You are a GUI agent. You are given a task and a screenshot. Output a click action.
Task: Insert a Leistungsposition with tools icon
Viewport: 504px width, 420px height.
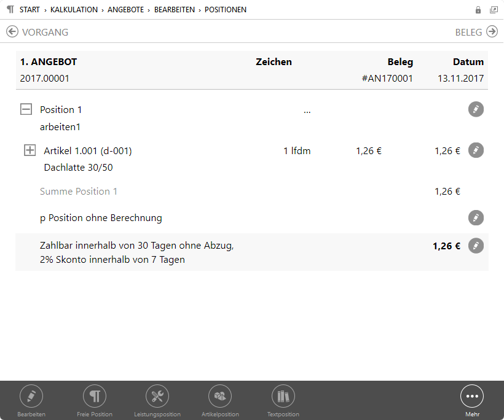tap(157, 397)
